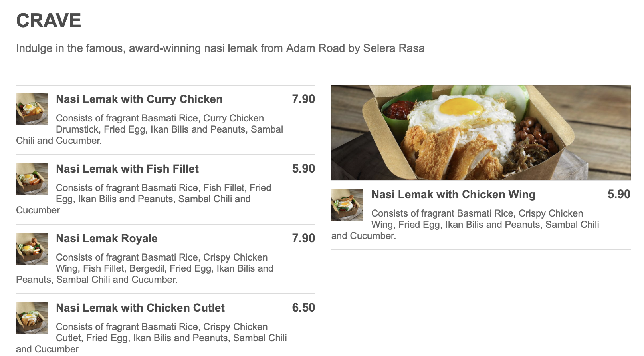Select the Nasi Lemak with Fish Fillet title

point(127,169)
